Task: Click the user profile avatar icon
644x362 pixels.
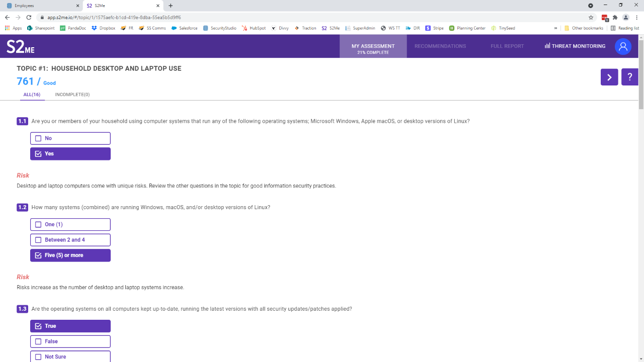Action: click(x=623, y=46)
